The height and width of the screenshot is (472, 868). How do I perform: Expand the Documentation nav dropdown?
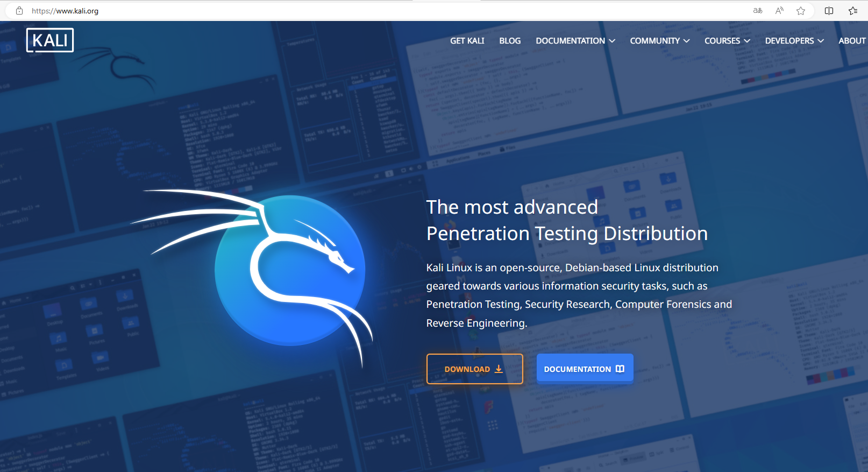[575, 41]
